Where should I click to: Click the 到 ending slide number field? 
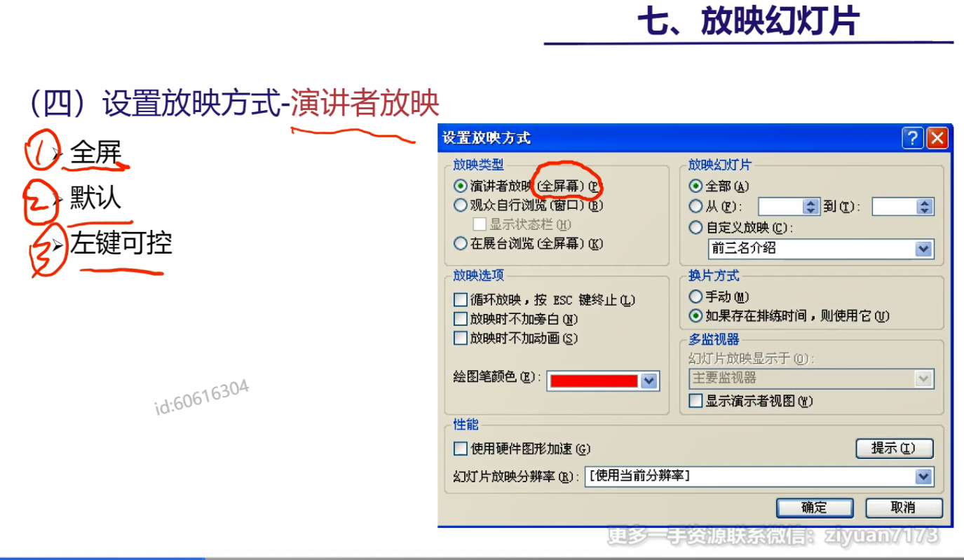895,207
